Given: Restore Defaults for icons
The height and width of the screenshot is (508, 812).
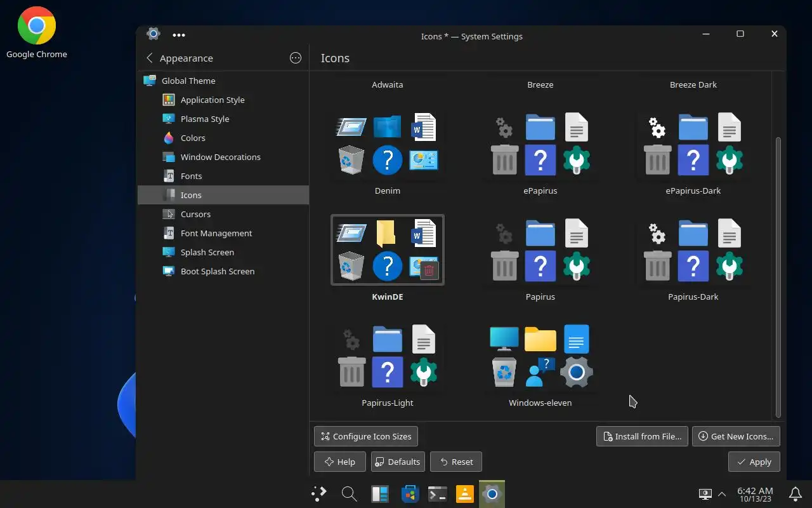Looking at the screenshot, I should pyautogui.click(x=398, y=462).
